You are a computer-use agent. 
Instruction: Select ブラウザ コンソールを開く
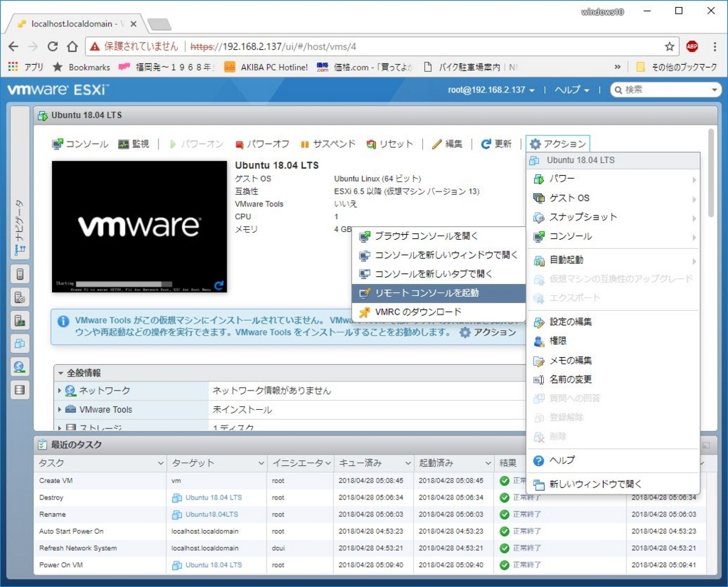[439, 236]
